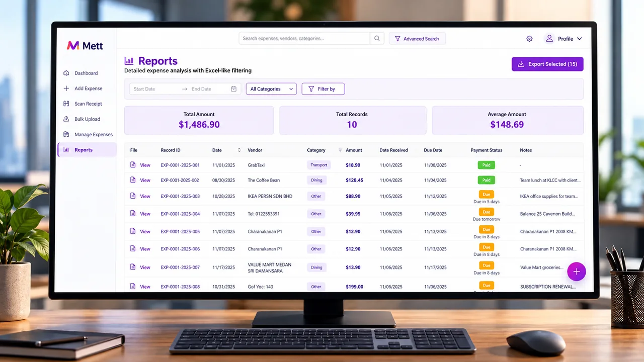Click Transport category tag

coord(318,165)
